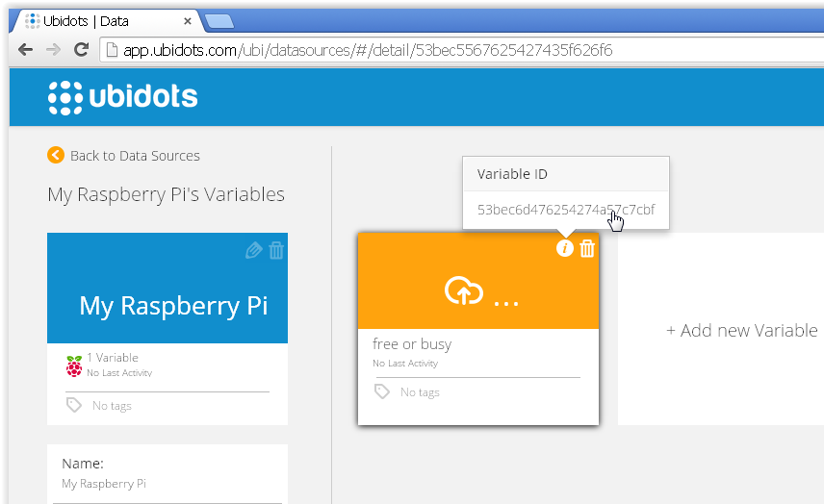The width and height of the screenshot is (824, 504).
Task: Click the tag icon under My Raspberry Pi
Action: click(74, 405)
